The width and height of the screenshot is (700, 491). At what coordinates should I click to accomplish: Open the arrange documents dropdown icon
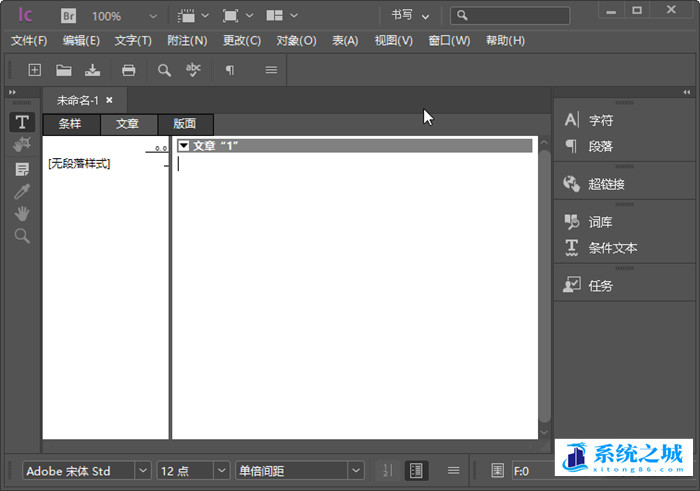pyautogui.click(x=282, y=16)
